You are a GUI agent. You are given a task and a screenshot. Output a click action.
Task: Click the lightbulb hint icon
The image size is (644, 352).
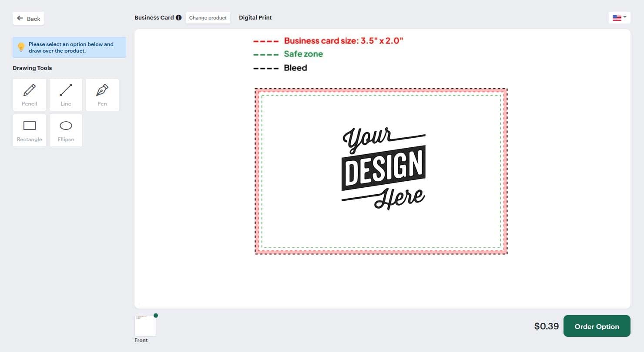[21, 47]
